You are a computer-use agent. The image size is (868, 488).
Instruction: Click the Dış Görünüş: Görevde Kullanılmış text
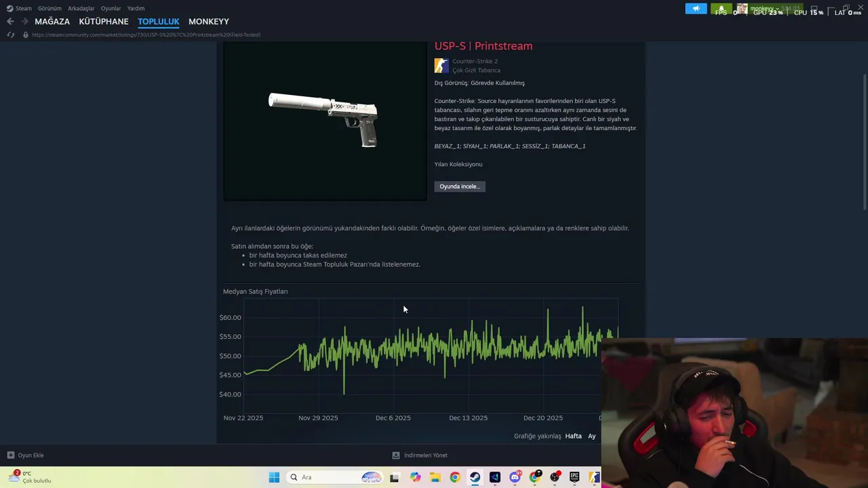[x=479, y=83]
